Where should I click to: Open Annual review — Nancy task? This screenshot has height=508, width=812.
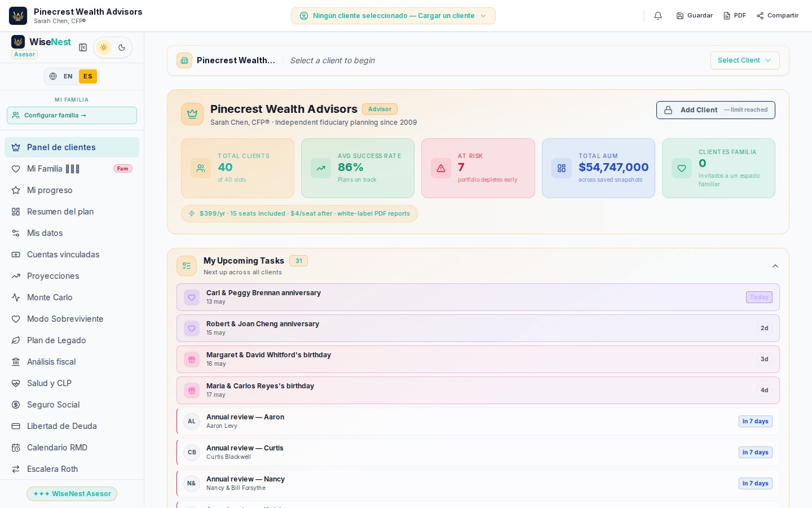click(x=478, y=484)
